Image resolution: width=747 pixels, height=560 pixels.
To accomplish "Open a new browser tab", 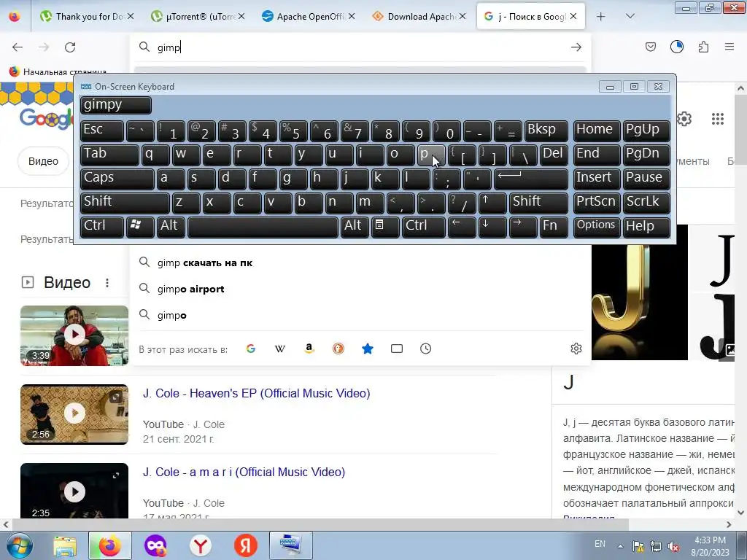I will [601, 17].
